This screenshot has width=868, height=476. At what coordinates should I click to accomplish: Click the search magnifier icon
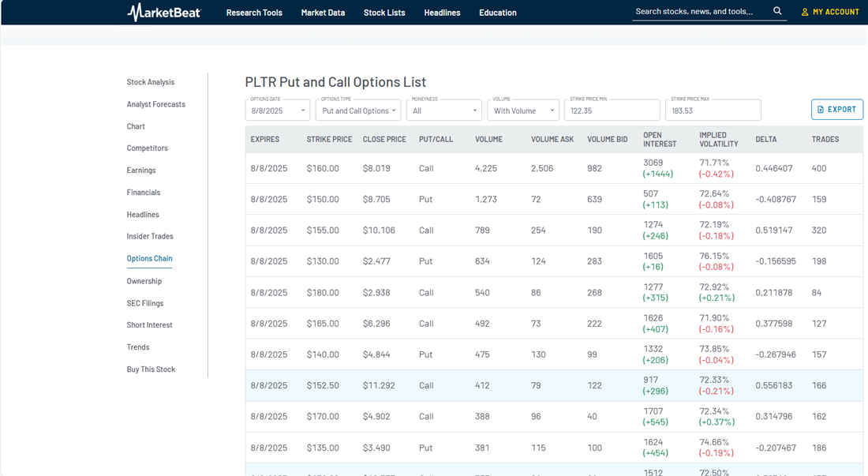(x=777, y=11)
